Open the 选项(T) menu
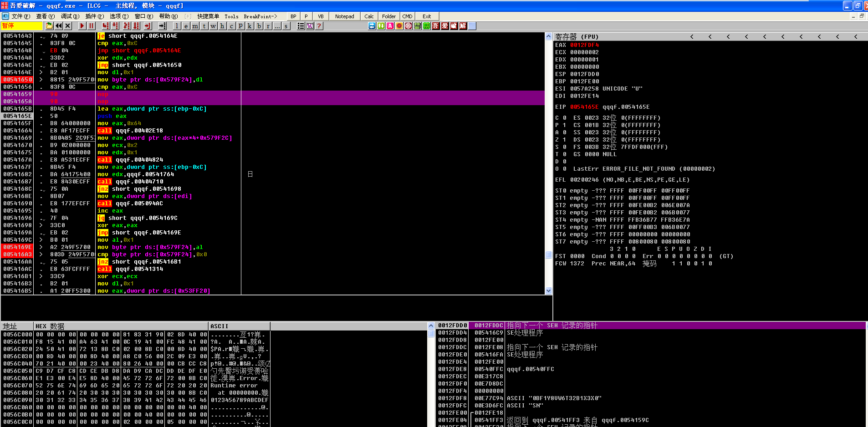The height and width of the screenshot is (427, 868). pyautogui.click(x=119, y=16)
